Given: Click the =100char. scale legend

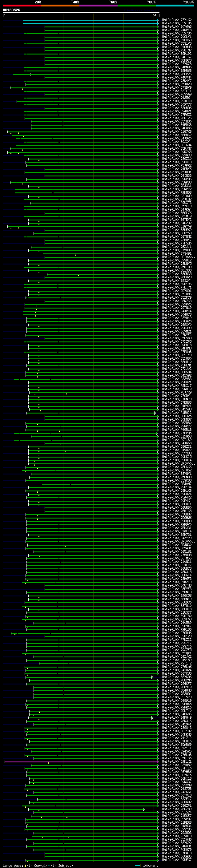Looking at the screenshot, I should pos(147,866).
